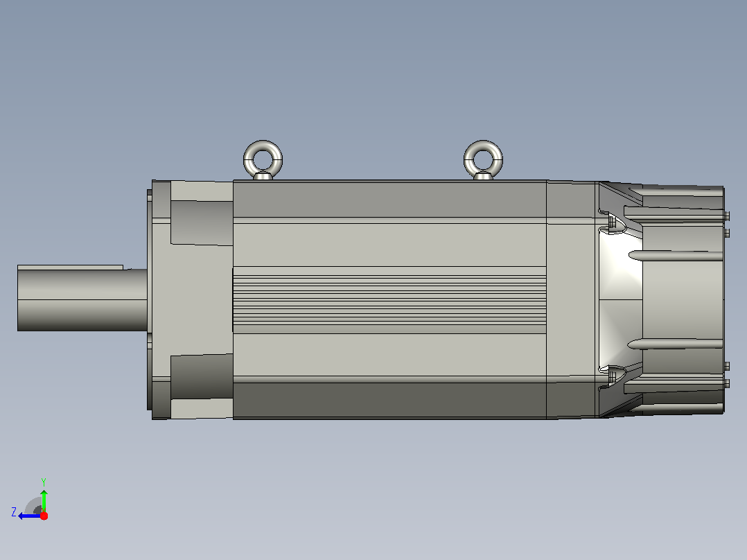Select the left lifting eye bolt on the motor
747x560 pixels.
[x=263, y=160]
